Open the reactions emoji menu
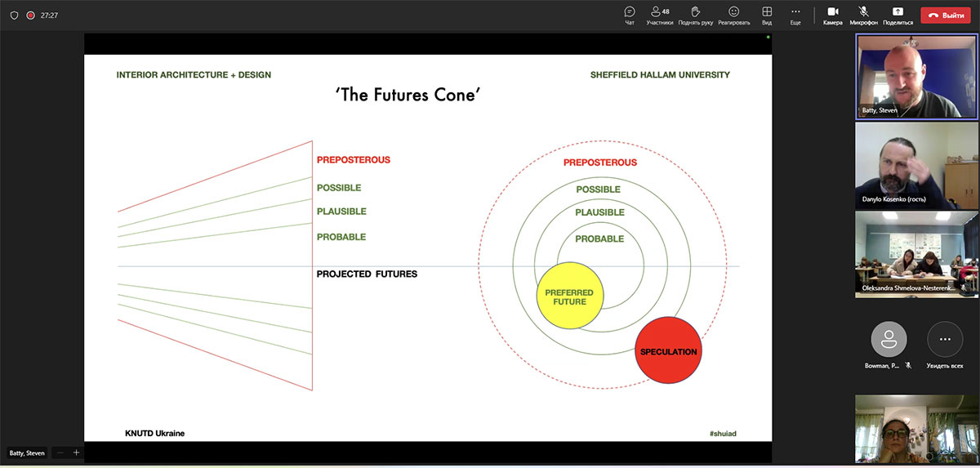This screenshot has width=980, height=468. pos(733,15)
